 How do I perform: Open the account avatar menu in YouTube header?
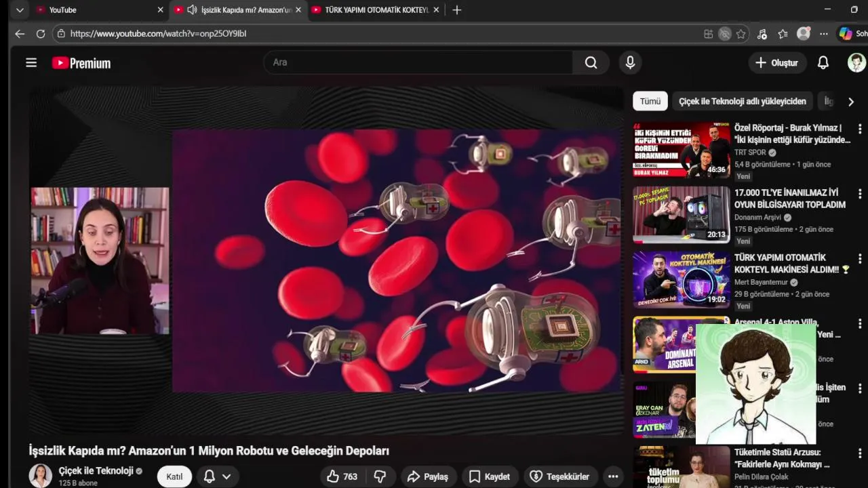856,62
